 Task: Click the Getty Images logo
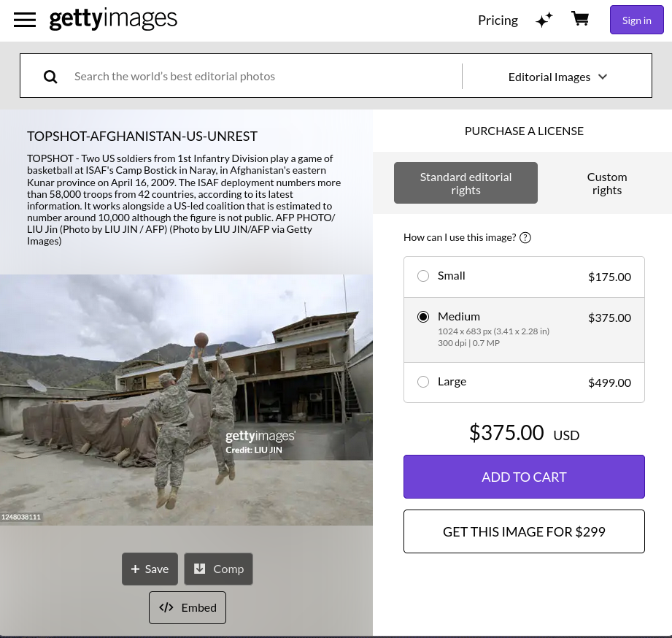[x=113, y=19]
